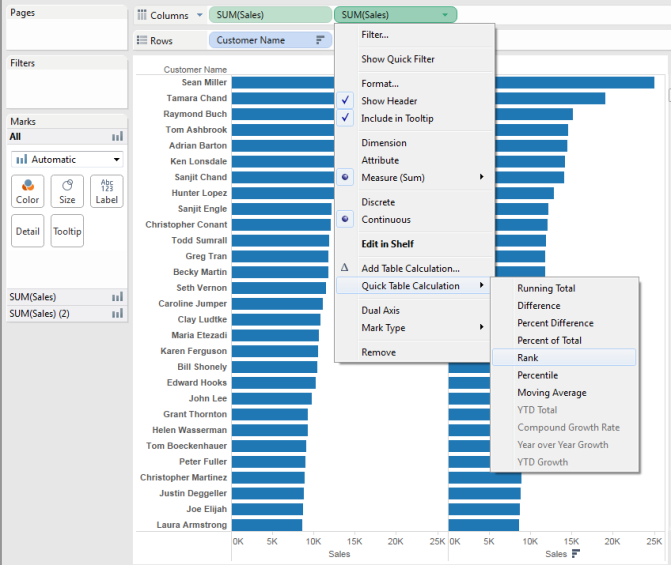Click the Color button in Marks card

click(x=27, y=191)
